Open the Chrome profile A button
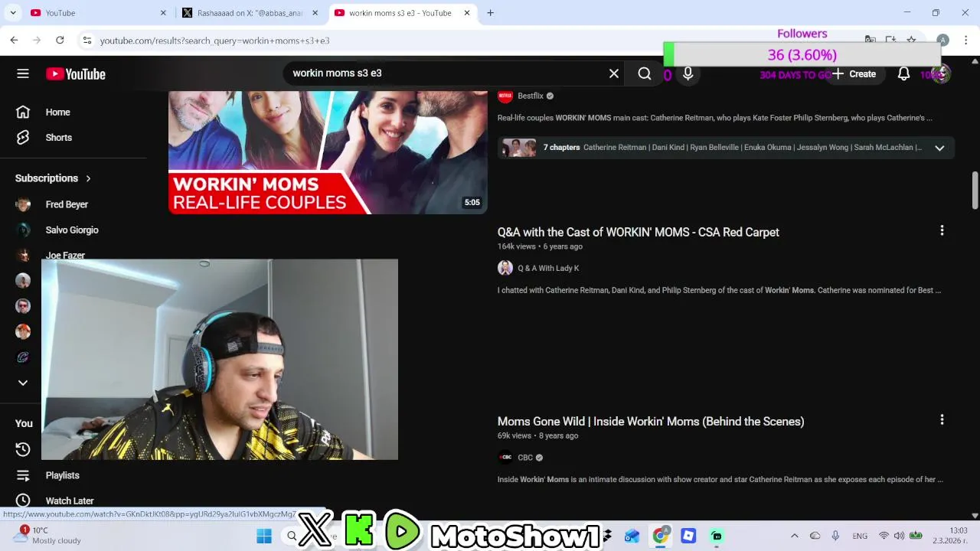 [x=942, y=40]
